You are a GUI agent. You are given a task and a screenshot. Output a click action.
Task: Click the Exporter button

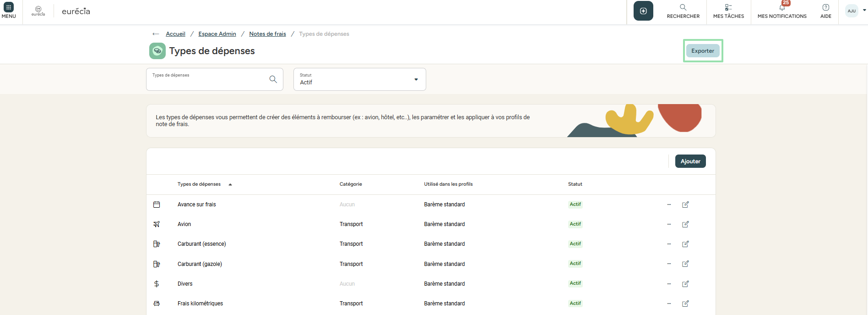(702, 51)
